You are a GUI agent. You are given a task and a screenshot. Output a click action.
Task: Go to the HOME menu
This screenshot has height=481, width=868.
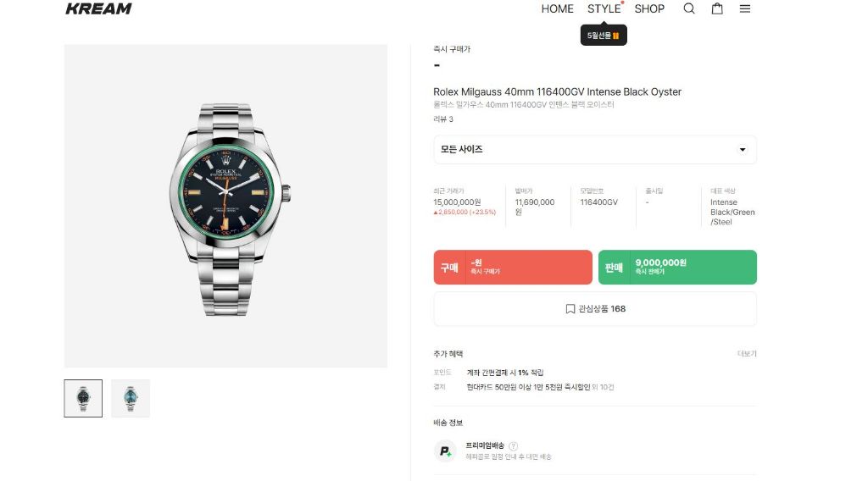tap(557, 8)
